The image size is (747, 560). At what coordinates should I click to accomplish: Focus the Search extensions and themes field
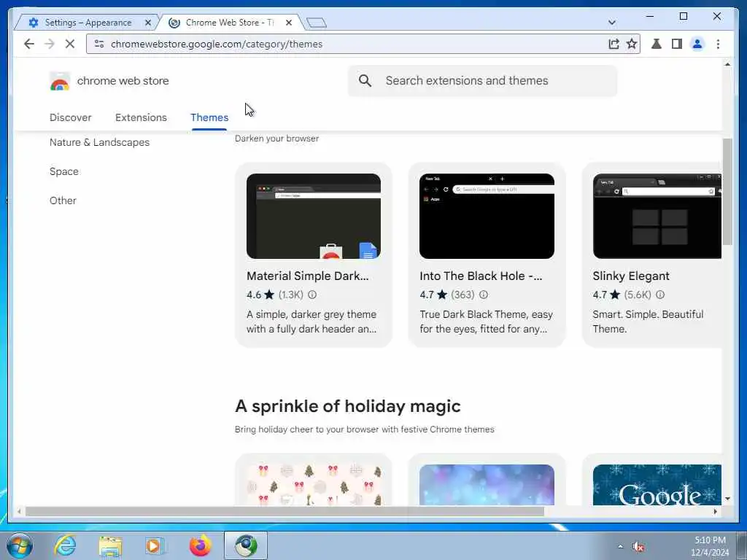pos(483,80)
